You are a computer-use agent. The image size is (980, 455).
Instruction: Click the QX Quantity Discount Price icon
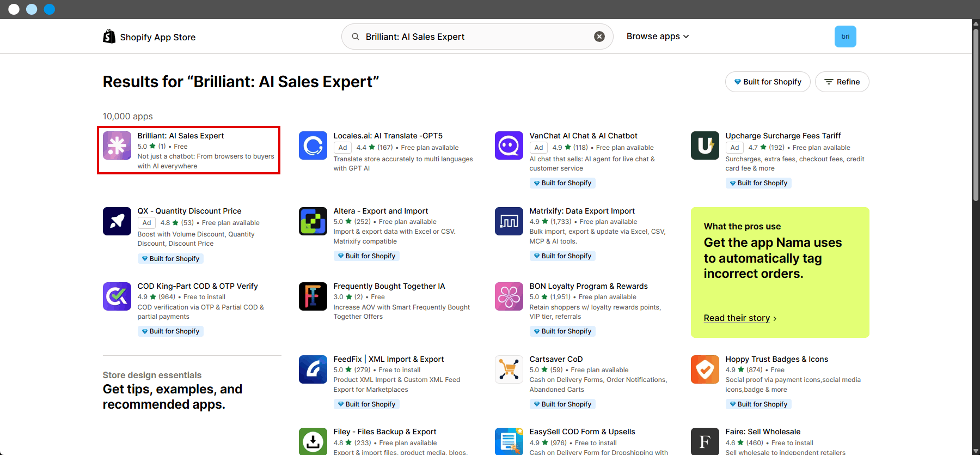click(x=117, y=221)
